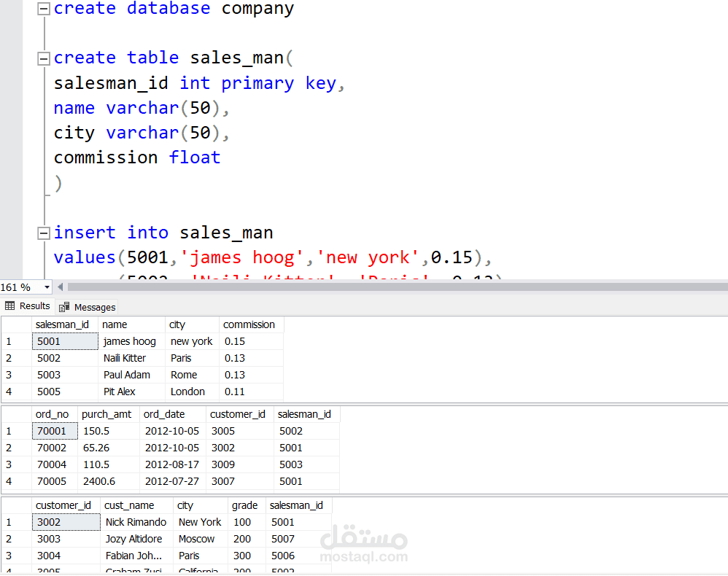Select the cell containing 'Nick Rimando'

click(x=136, y=522)
